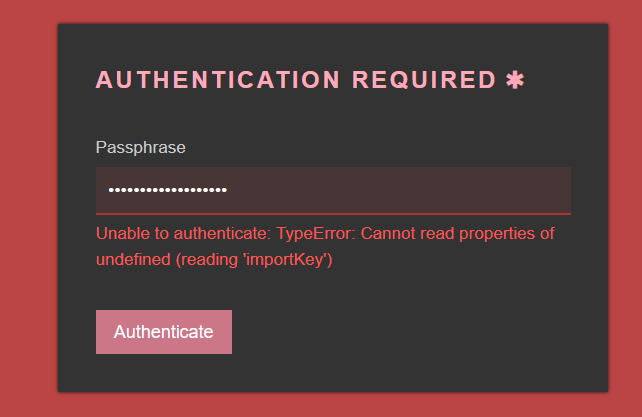Click the 'Unable to authenticate' error text
Screen dimensions: 642x417
coord(180,234)
